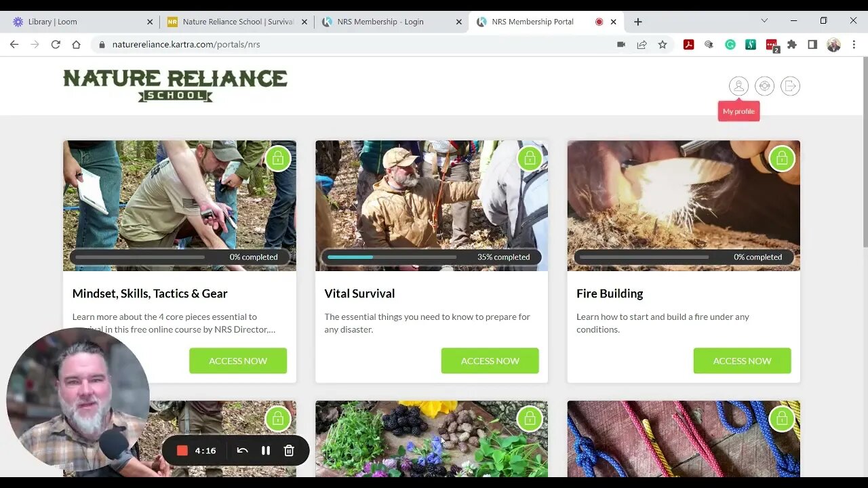Toggle the browser side panel icon
This screenshot has height=488, width=868.
pos(812,45)
